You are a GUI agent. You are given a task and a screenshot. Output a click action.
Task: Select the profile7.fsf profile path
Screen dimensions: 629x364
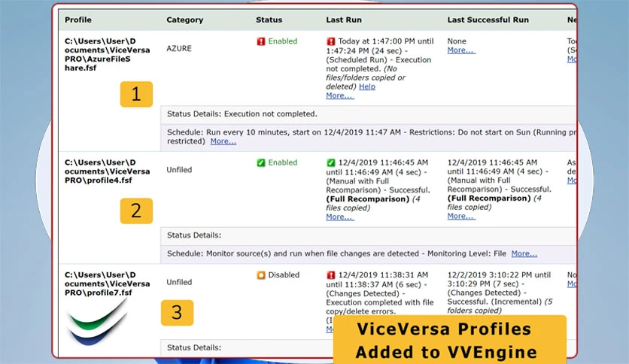coord(107,284)
